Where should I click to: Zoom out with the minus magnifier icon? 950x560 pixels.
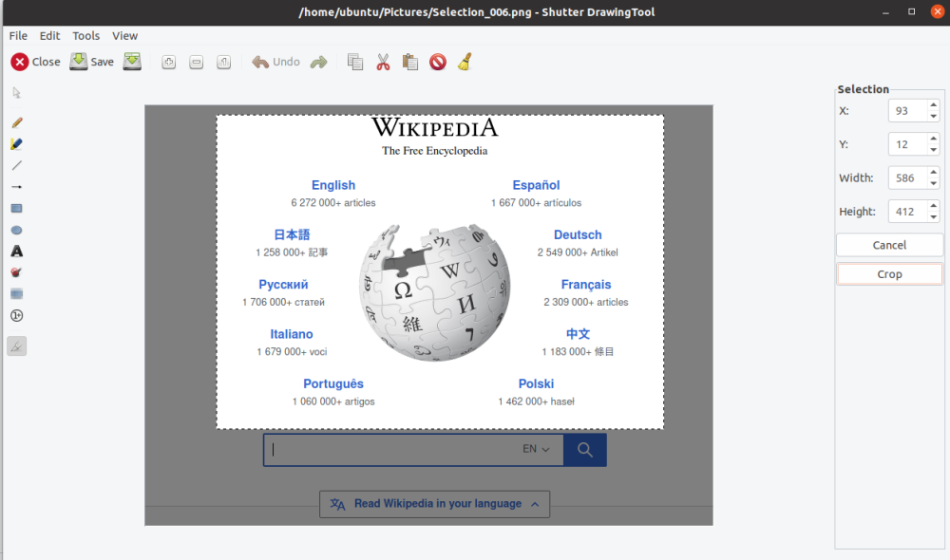point(197,62)
